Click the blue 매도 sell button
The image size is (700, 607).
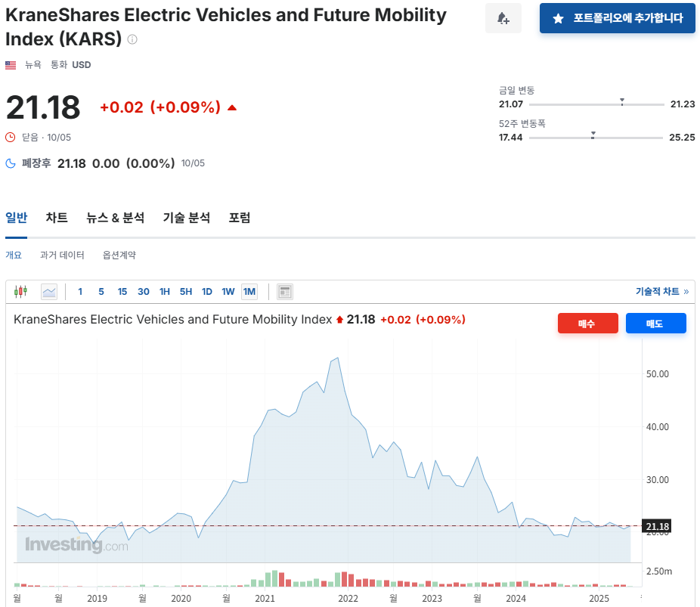[x=655, y=323]
